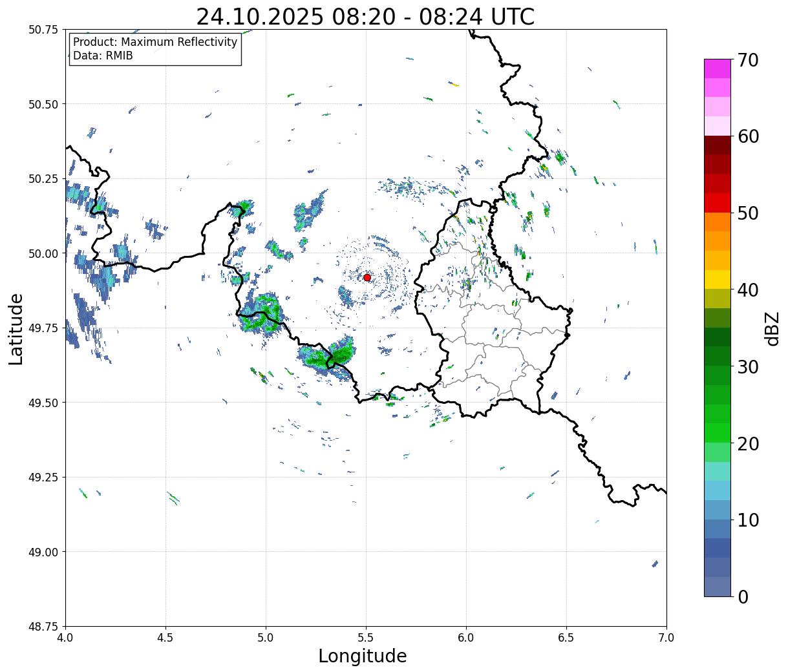
Task: Click the latitude tick label 50.25
Action: (x=43, y=179)
